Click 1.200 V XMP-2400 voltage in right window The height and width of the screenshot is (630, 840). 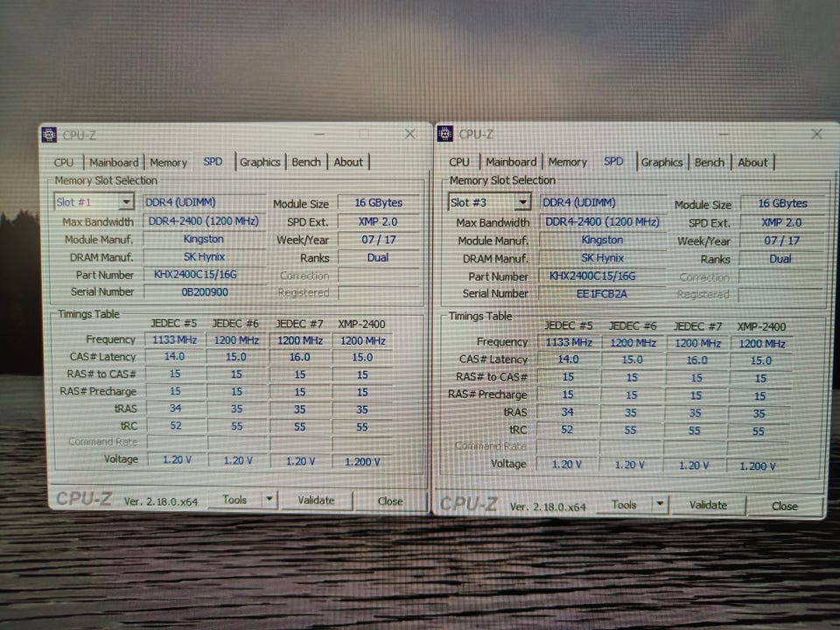pyautogui.click(x=758, y=466)
